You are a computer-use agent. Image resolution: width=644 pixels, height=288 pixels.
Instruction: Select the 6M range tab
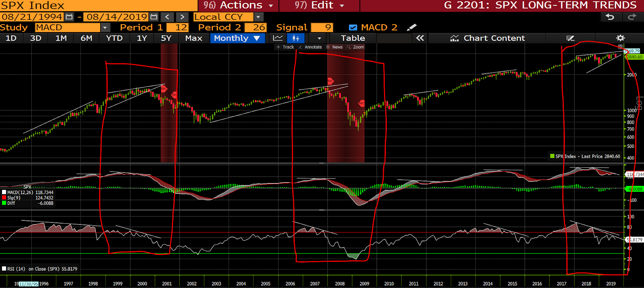click(x=87, y=38)
